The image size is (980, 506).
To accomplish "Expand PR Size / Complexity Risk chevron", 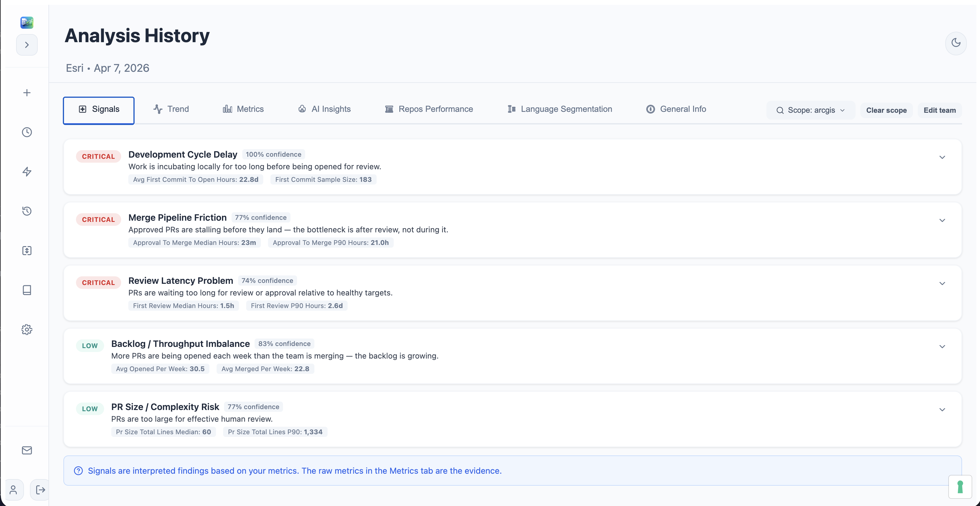I will pyautogui.click(x=942, y=410).
